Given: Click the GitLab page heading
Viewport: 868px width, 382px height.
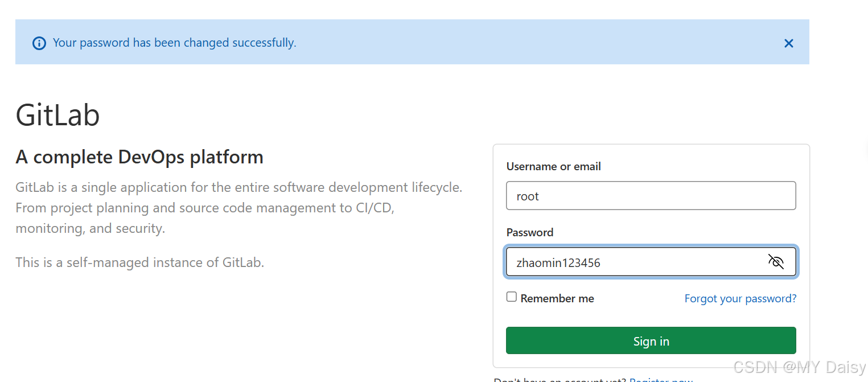Looking at the screenshot, I should [x=57, y=115].
